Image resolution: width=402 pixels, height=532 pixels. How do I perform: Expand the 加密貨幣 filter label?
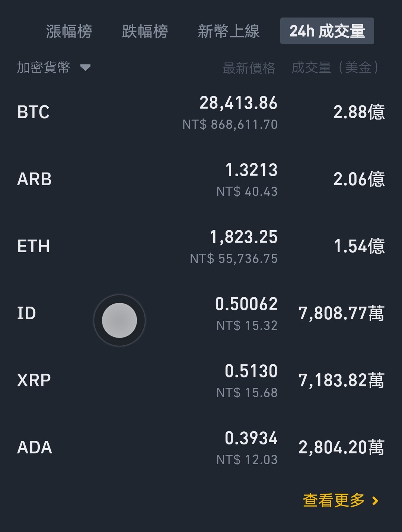(44, 67)
